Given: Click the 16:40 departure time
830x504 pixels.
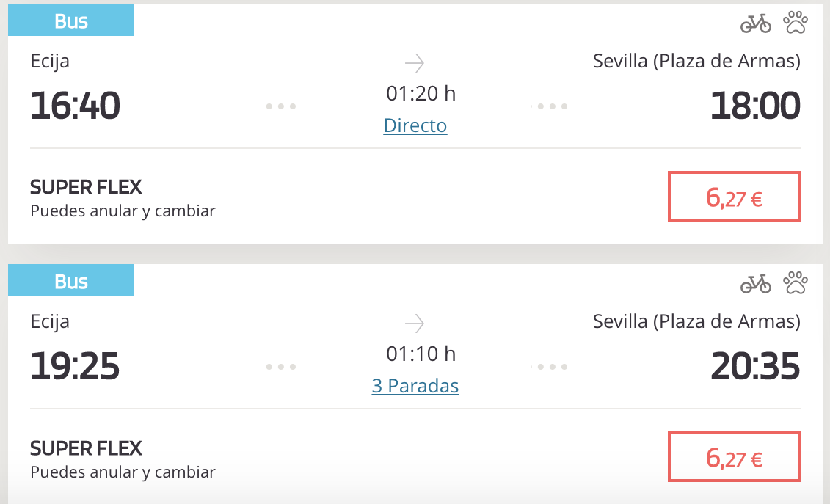Looking at the screenshot, I should 75,106.
